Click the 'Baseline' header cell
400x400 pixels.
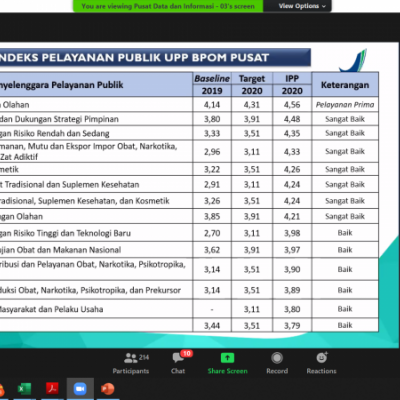[212, 78]
